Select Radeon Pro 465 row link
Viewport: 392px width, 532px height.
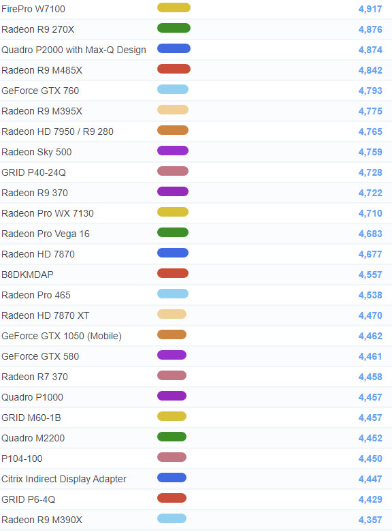point(36,295)
